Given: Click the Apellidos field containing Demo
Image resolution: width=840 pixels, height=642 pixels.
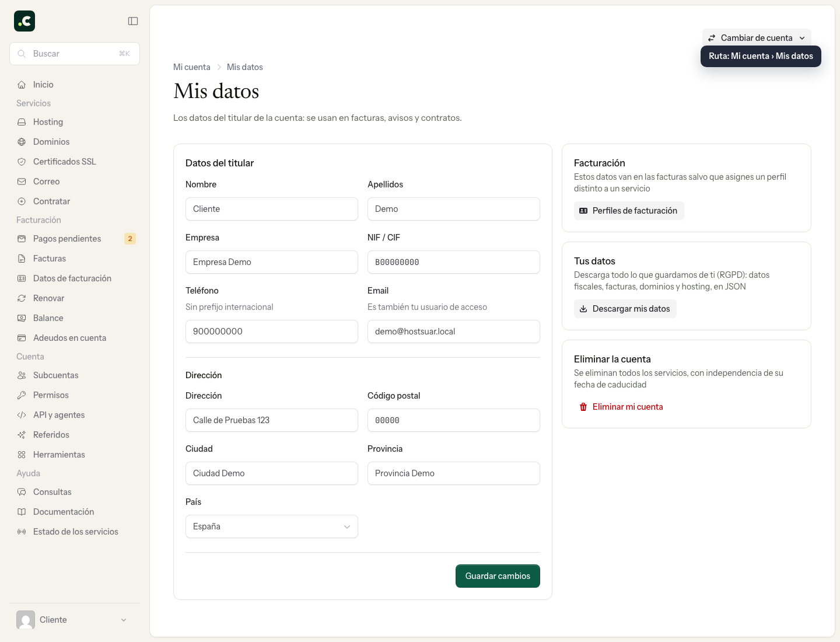Looking at the screenshot, I should (x=454, y=209).
